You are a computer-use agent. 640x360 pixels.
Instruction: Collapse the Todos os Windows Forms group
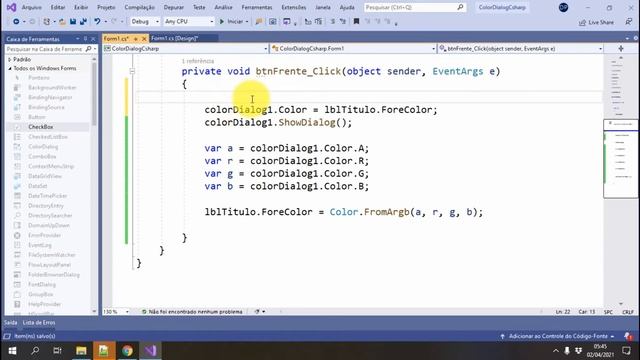10,69
